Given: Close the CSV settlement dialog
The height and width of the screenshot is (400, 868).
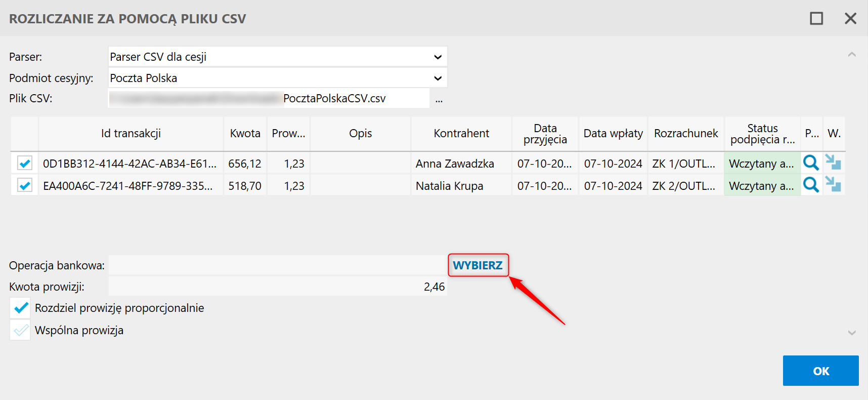Looking at the screenshot, I should [x=850, y=19].
